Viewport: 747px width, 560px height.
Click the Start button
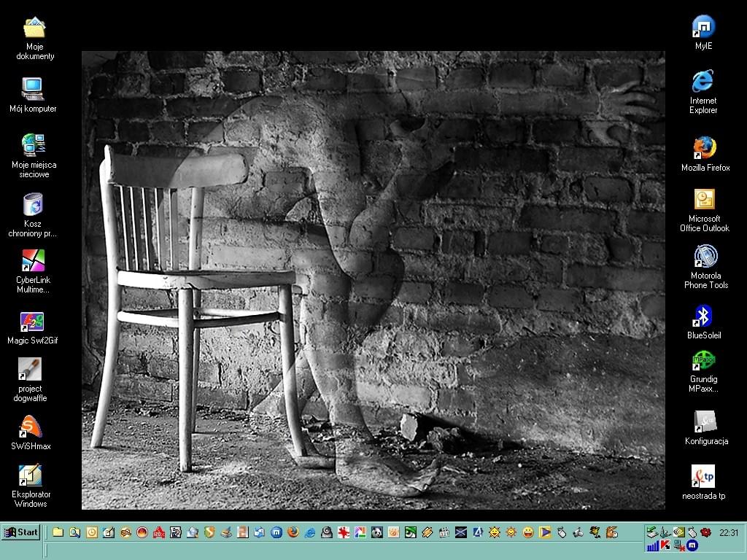point(20,532)
